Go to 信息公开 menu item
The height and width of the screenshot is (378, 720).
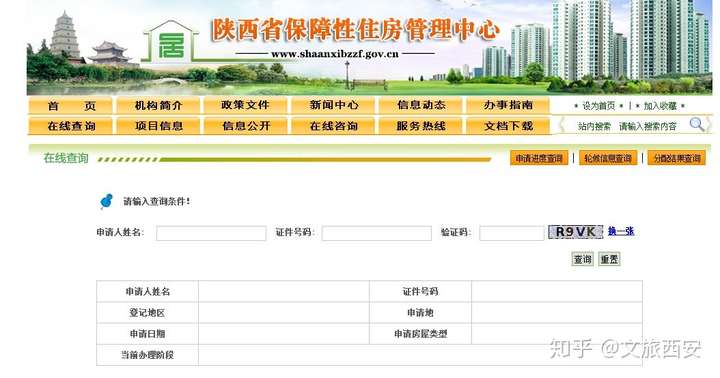[246, 126]
